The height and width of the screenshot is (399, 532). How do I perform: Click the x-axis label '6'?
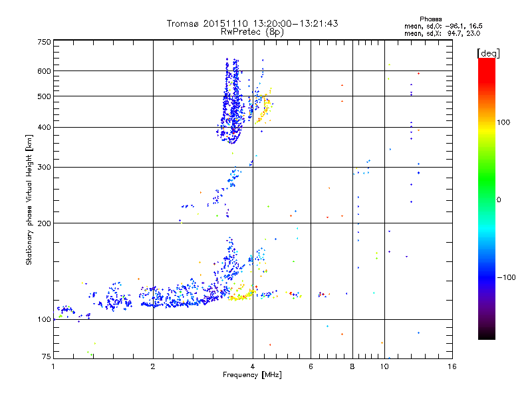pos(311,366)
